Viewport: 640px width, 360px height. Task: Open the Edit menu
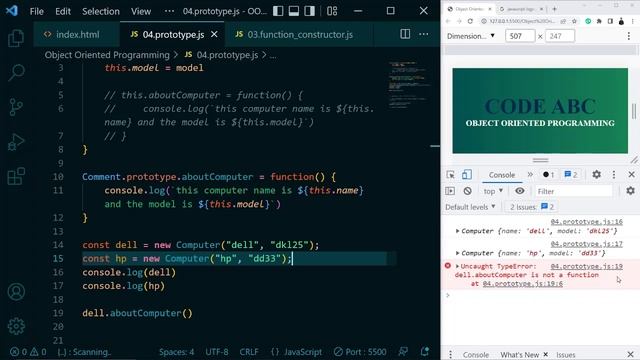[63, 11]
